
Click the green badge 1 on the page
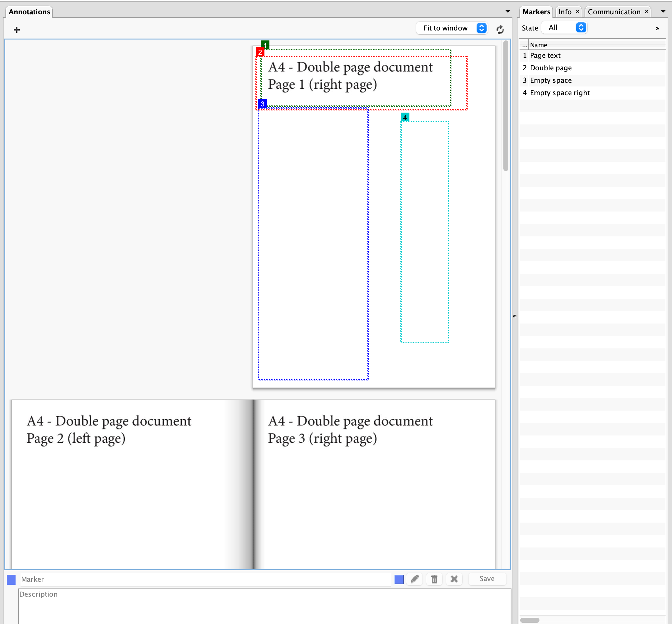pos(265,44)
